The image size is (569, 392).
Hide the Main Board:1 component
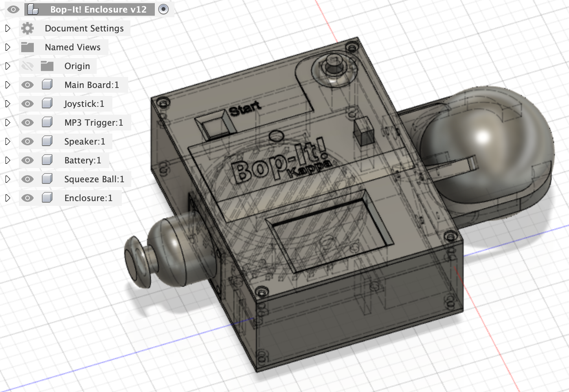pyautogui.click(x=28, y=85)
